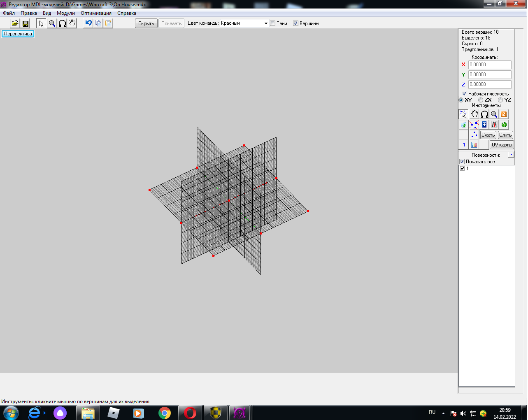Choose the vertex selection tool in Инструменты
The image size is (528, 420).
click(463, 114)
